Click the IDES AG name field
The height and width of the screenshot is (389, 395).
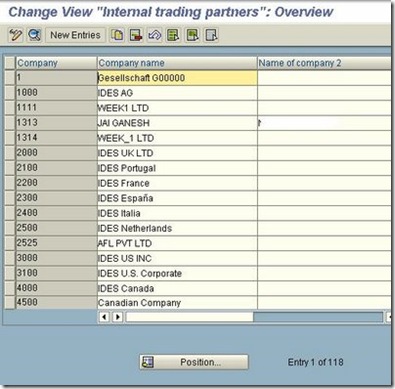177,93
